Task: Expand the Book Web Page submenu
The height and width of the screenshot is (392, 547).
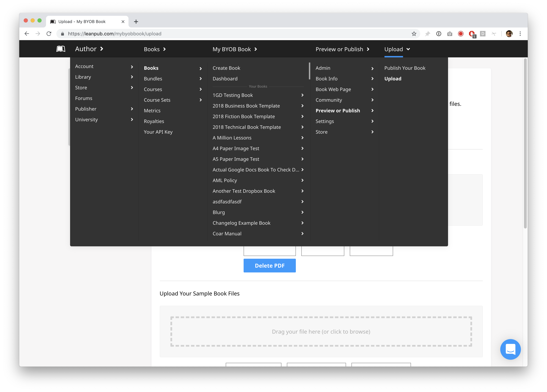Action: click(x=372, y=89)
